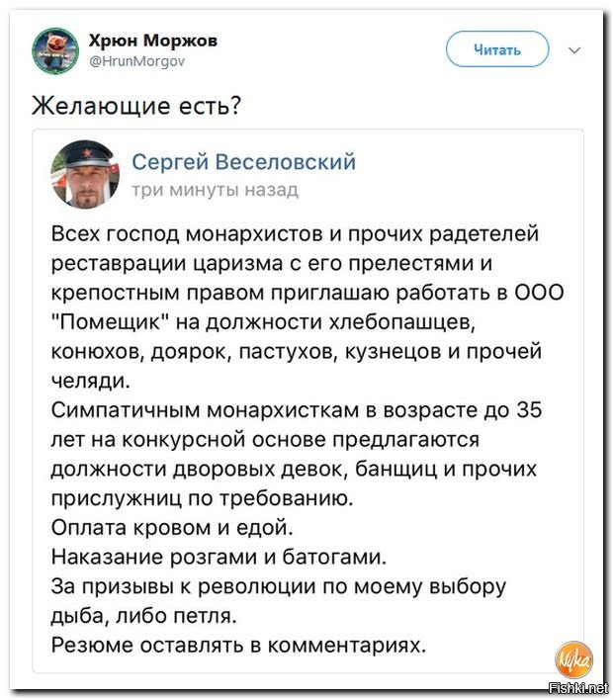Click the line 'Оплата кровом и едой.'
The image size is (614, 700).
[x=172, y=528]
